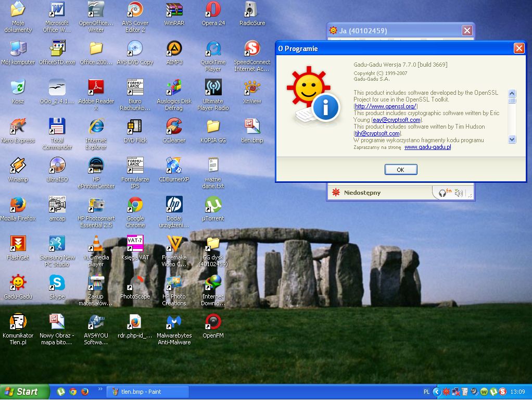The width and height of the screenshot is (532, 400).
Task: Expand hidden system tray icons arrow
Action: click(x=437, y=392)
